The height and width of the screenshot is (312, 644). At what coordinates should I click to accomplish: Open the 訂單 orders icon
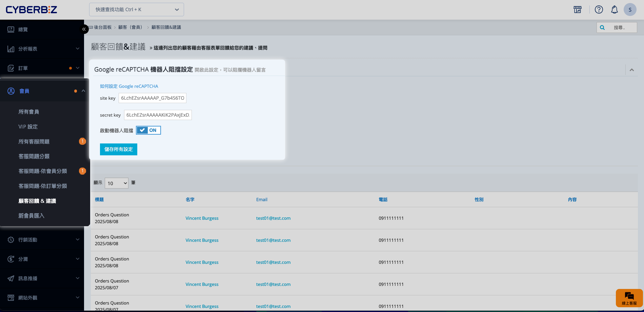click(x=11, y=68)
